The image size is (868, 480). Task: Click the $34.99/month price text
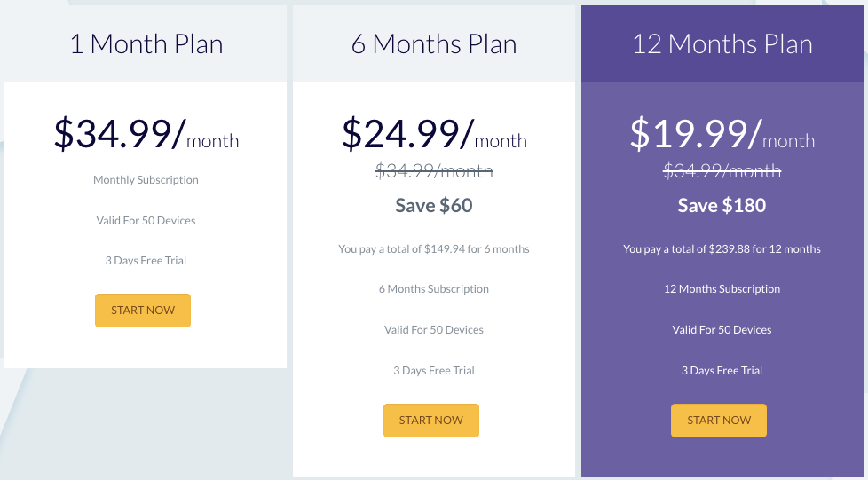(x=146, y=135)
